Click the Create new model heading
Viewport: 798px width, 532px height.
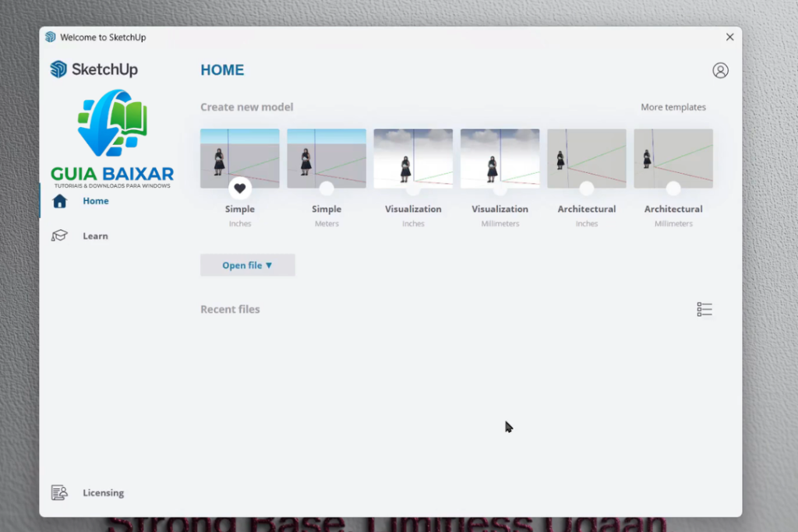click(247, 107)
